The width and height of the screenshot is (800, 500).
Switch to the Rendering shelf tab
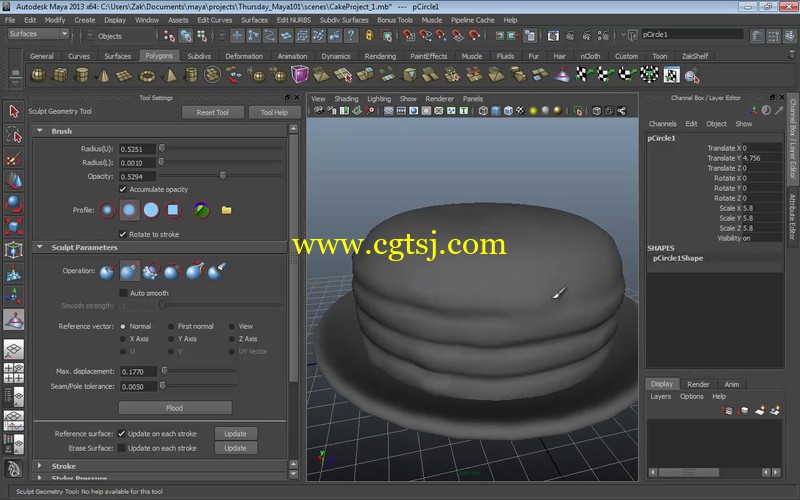tap(380, 56)
